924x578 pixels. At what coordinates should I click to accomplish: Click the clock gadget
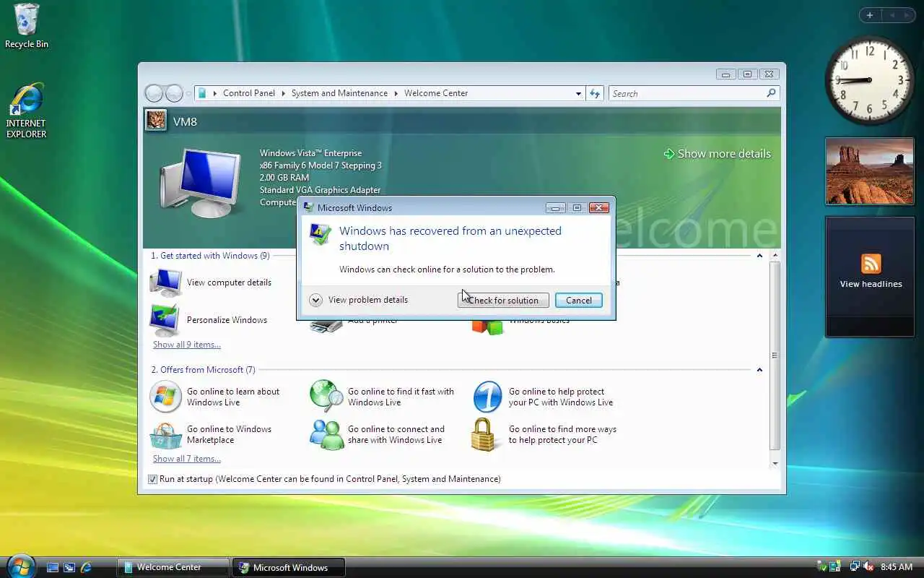click(869, 79)
